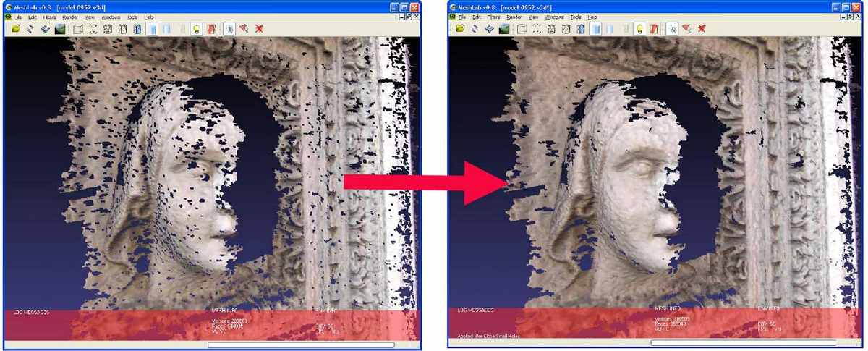Click the Select Faces edit tool, left window
Image resolution: width=868 pixels, height=351 pixels.
[x=229, y=28]
